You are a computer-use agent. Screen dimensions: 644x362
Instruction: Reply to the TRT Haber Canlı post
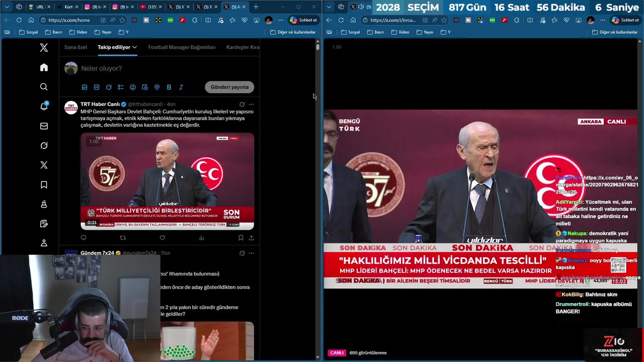coord(84,238)
